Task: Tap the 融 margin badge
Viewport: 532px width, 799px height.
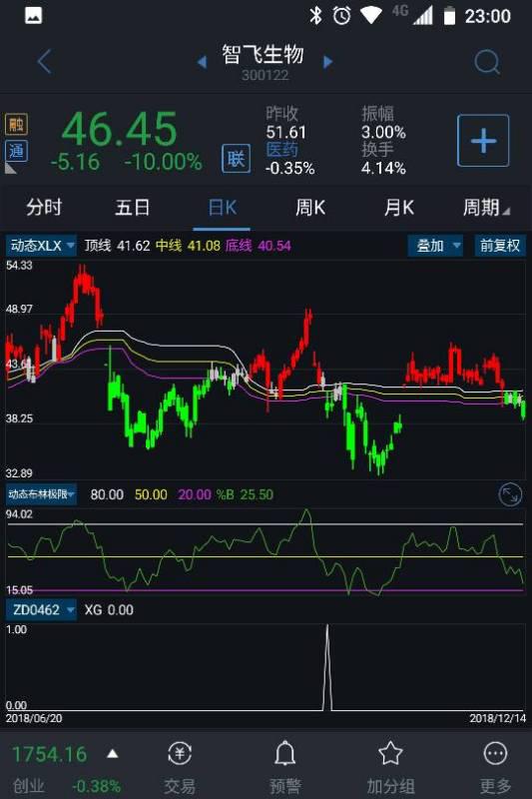Action: point(16,124)
